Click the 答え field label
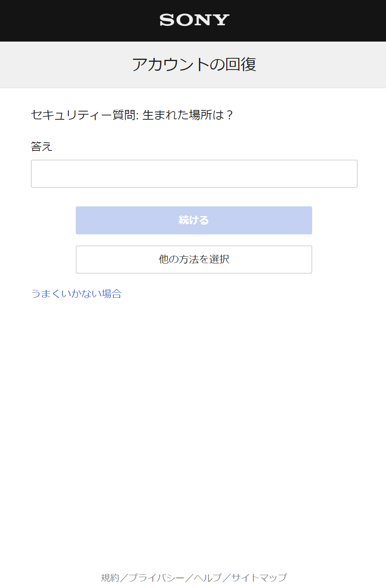 coord(42,147)
